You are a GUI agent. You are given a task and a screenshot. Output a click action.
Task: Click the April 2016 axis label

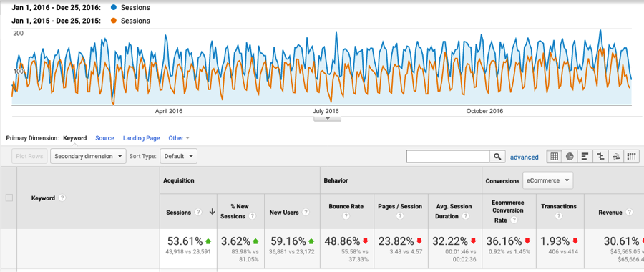pyautogui.click(x=169, y=111)
